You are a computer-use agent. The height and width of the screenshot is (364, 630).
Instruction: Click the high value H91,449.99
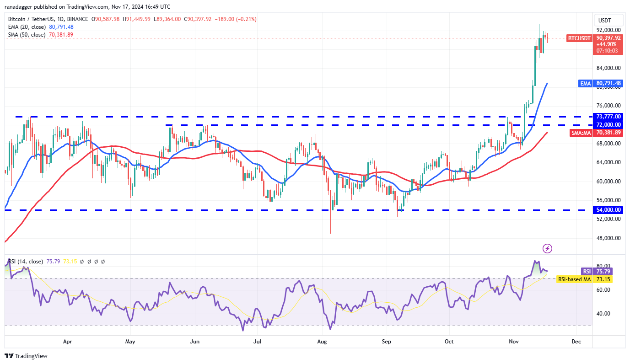(137, 19)
